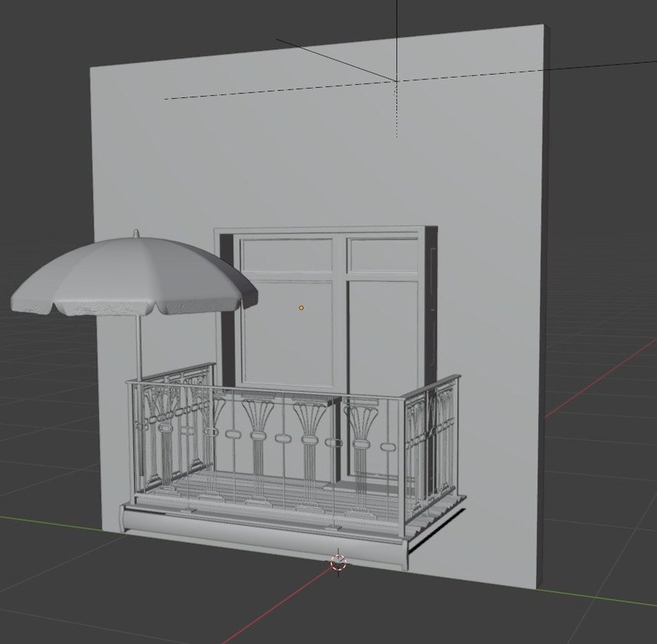
Task: Select the wall's thick right side edge
Action: click(x=544, y=314)
